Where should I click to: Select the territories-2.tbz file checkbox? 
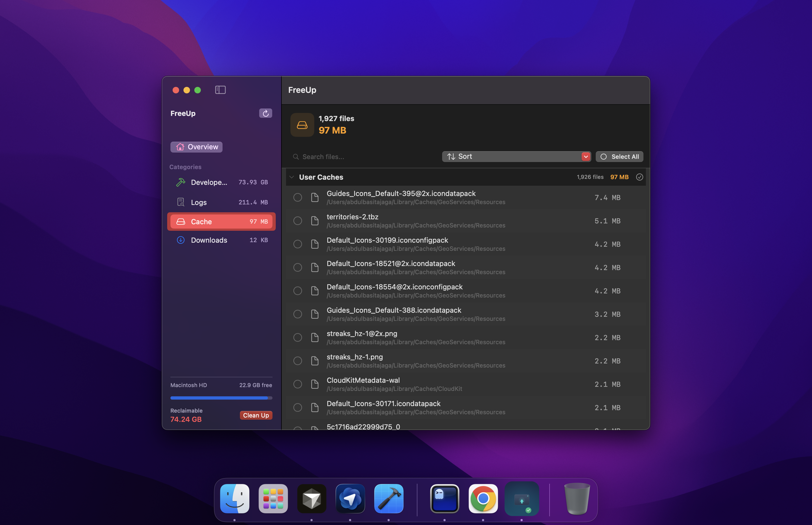[297, 221]
